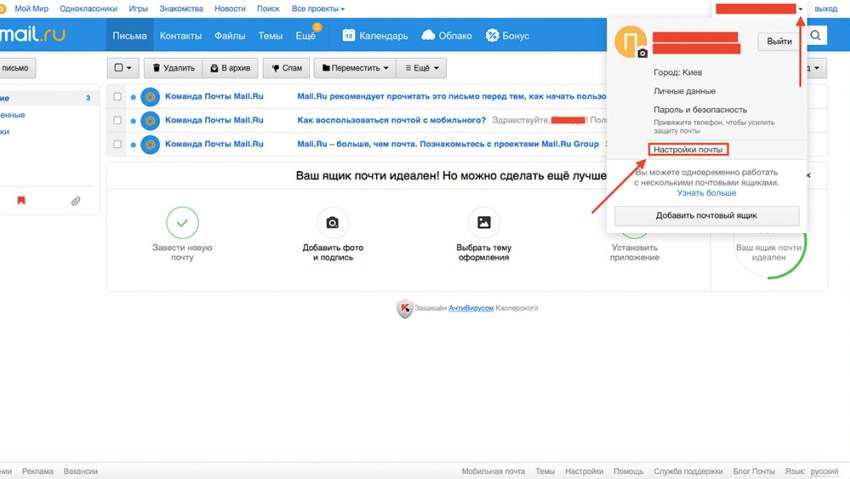
Task: Click the выход link at top right
Action: tap(826, 9)
